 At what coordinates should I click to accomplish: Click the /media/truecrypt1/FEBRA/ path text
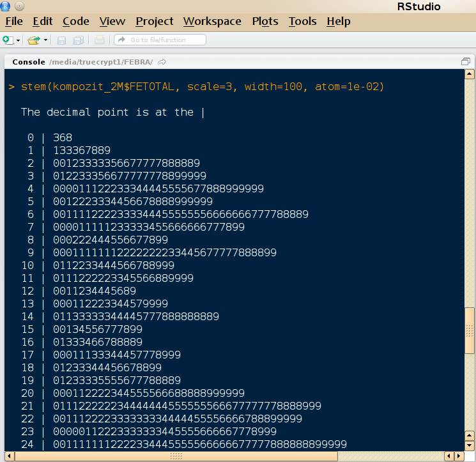click(101, 62)
